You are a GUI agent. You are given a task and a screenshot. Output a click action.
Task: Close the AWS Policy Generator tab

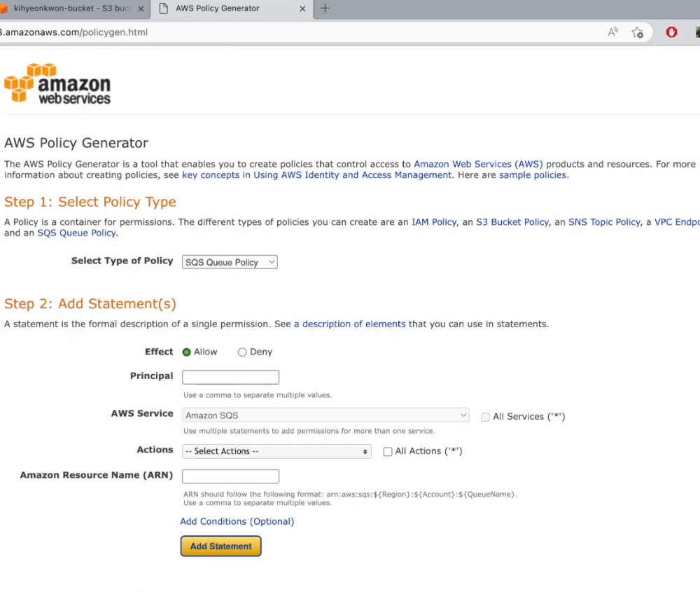(302, 8)
